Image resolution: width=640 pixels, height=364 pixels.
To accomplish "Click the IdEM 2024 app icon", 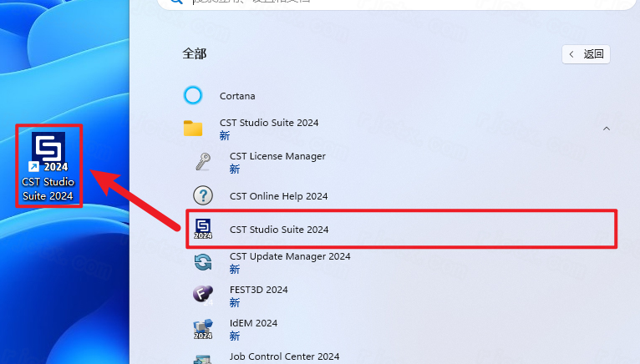I will point(202,329).
